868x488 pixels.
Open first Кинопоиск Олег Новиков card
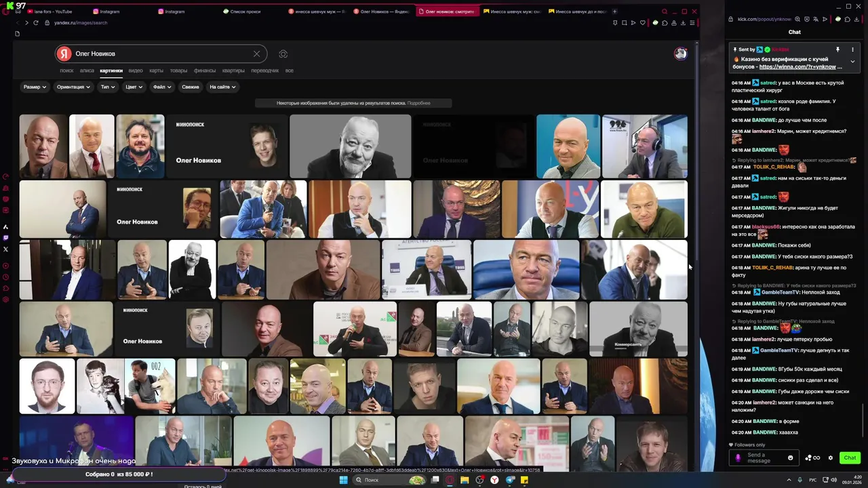[226, 146]
